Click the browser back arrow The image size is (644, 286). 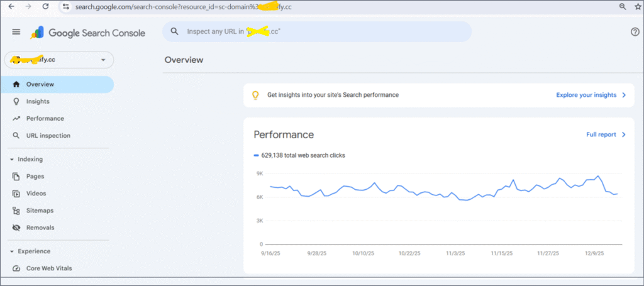pyautogui.click(x=10, y=6)
